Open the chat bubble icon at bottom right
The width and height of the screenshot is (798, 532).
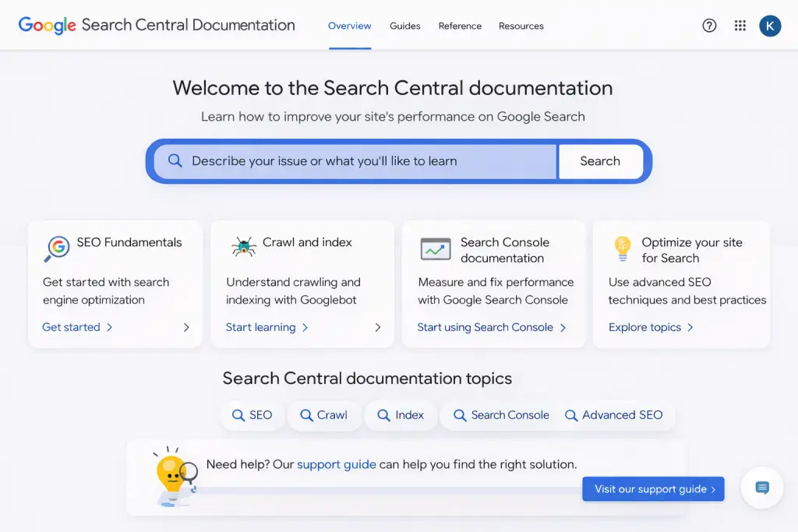coord(761,488)
